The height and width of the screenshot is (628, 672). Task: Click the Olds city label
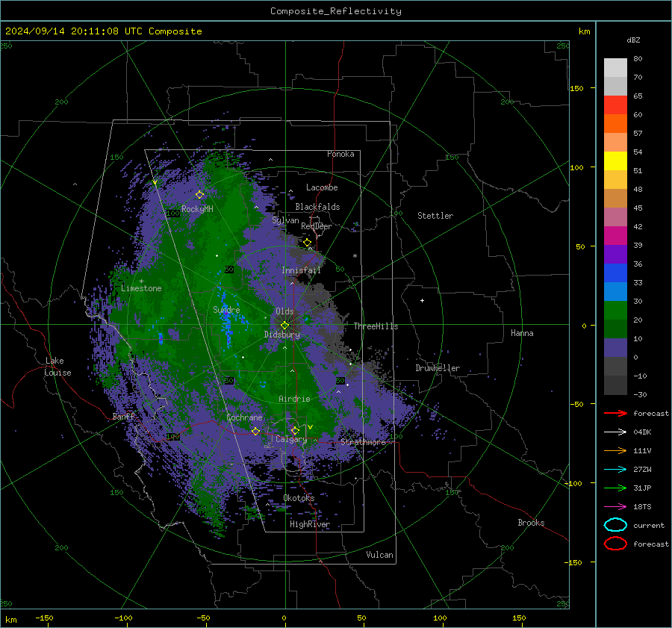pos(284,311)
